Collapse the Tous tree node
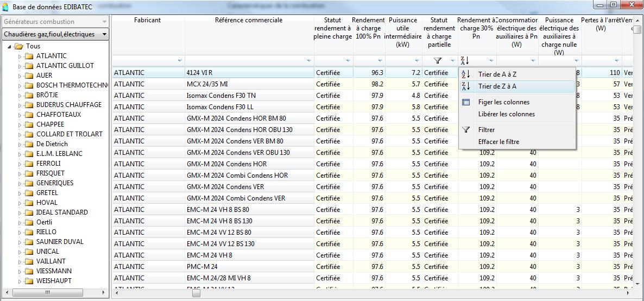The width and height of the screenshot is (644, 301). click(9, 47)
